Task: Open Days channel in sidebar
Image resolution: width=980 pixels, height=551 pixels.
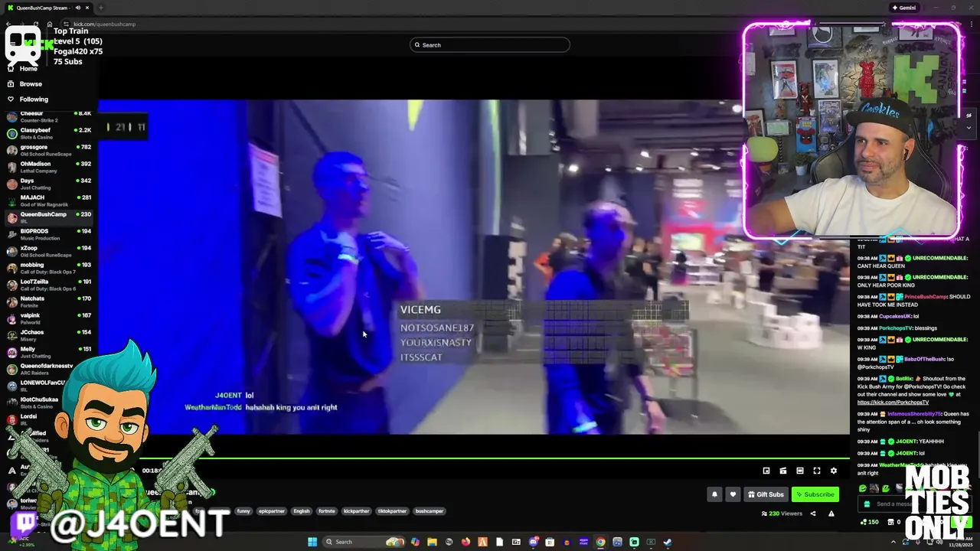Action: click(x=48, y=184)
